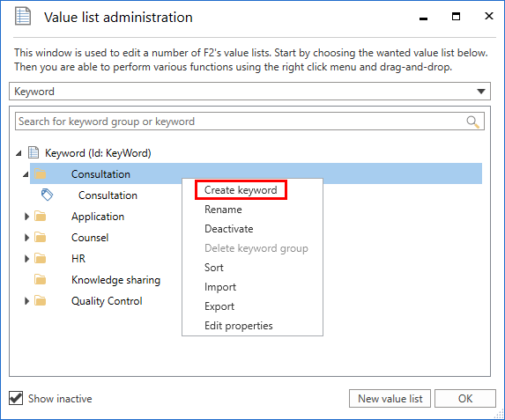Image resolution: width=505 pixels, height=420 pixels.
Task: Select Sort in the context menu
Action: (x=214, y=268)
